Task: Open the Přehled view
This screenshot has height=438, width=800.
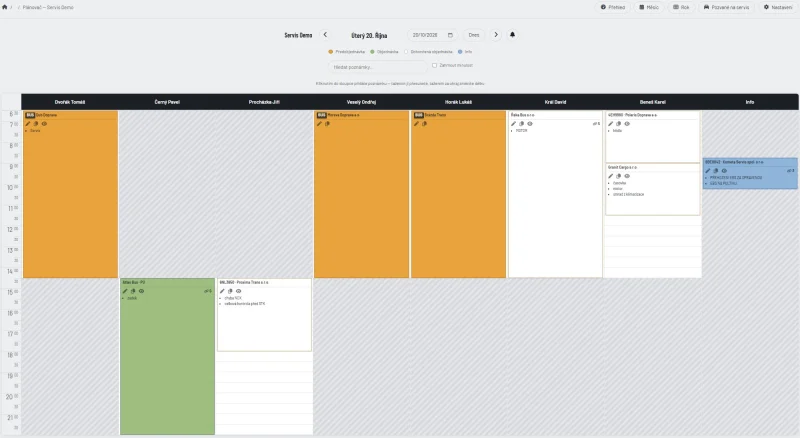Action: pyautogui.click(x=613, y=7)
